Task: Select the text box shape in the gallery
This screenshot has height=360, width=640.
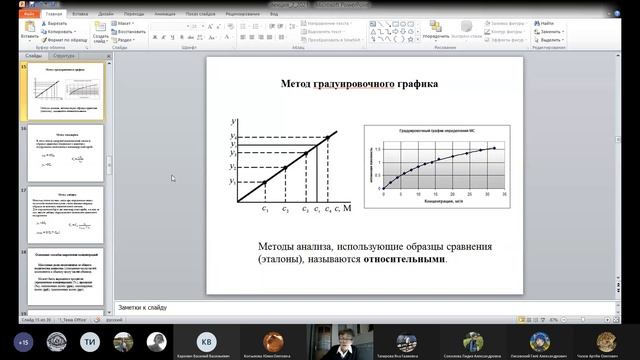Action: tap(373, 24)
